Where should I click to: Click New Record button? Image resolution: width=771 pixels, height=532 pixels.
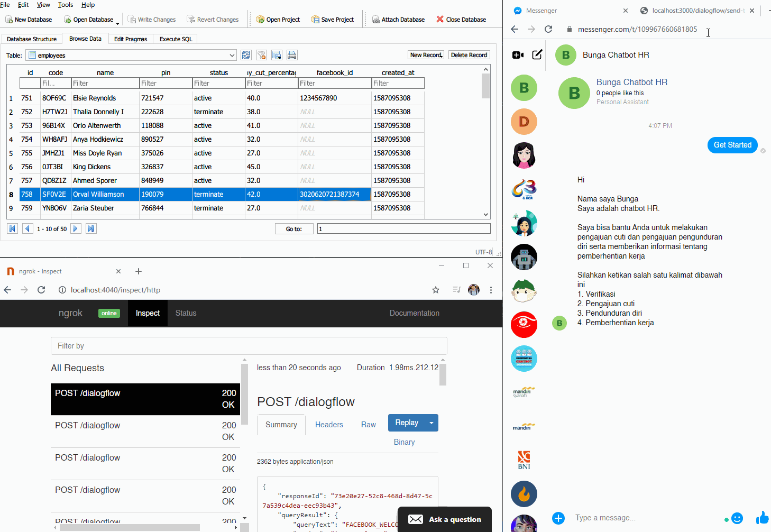pyautogui.click(x=426, y=55)
